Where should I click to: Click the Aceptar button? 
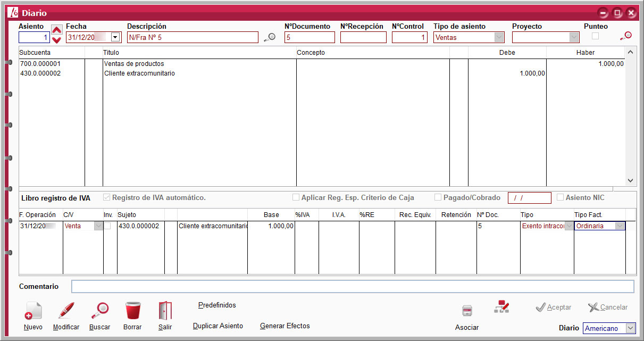553,307
